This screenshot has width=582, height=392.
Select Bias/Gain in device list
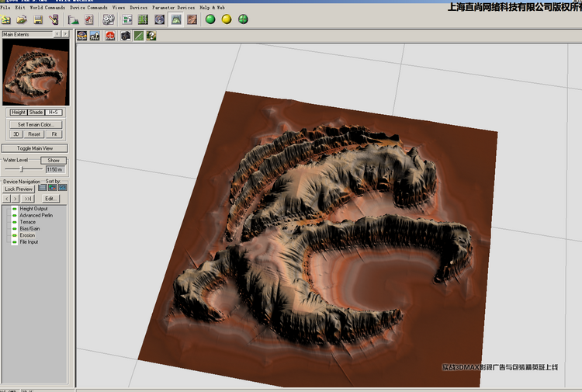coord(29,229)
